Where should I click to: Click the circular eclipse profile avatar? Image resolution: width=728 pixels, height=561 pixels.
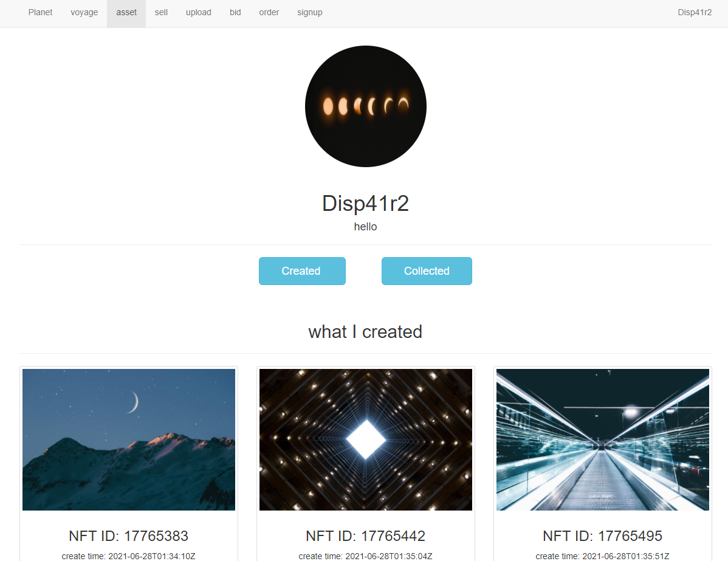click(365, 106)
